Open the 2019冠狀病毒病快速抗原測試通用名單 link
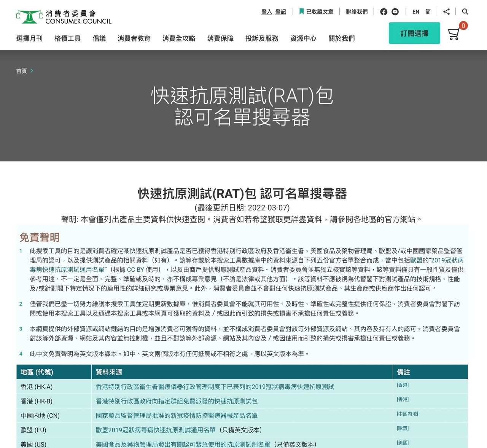The image size is (487, 448). (x=67, y=269)
